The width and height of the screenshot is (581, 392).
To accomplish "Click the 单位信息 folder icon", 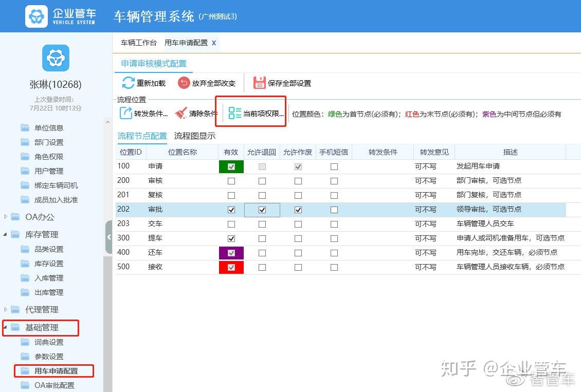I will 25,128.
